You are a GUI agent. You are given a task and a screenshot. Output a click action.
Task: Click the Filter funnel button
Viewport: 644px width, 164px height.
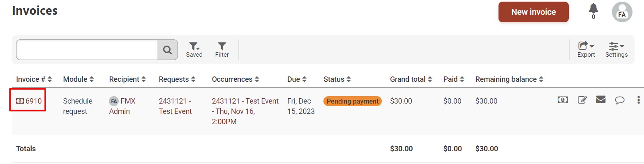pos(222,50)
